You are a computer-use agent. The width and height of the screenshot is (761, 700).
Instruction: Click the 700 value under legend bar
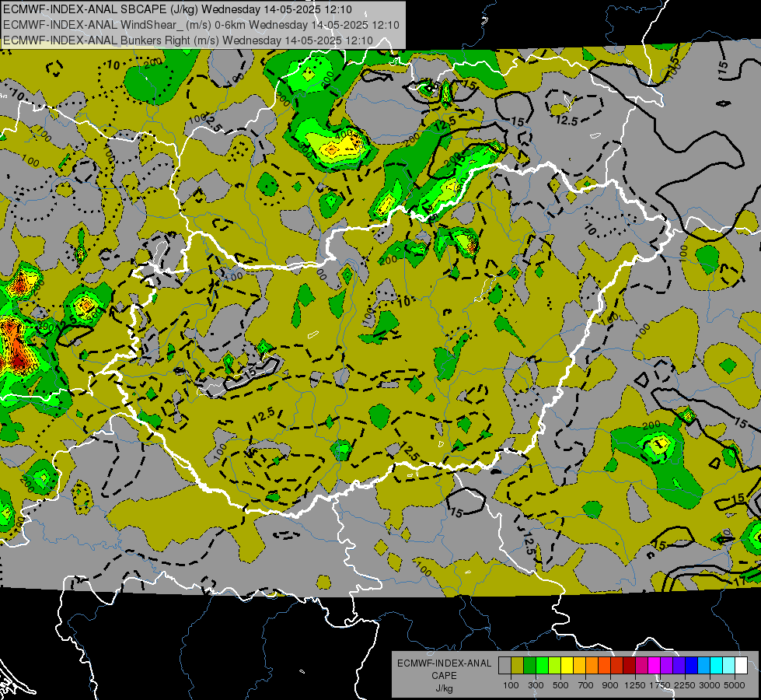pyautogui.click(x=586, y=685)
